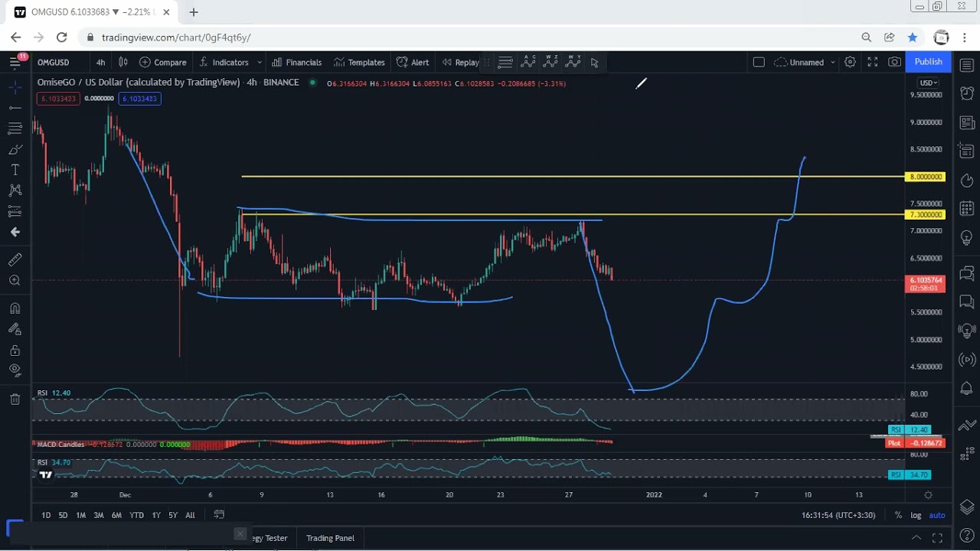Open the Financials menu
The width and height of the screenshot is (980, 551).
click(296, 62)
